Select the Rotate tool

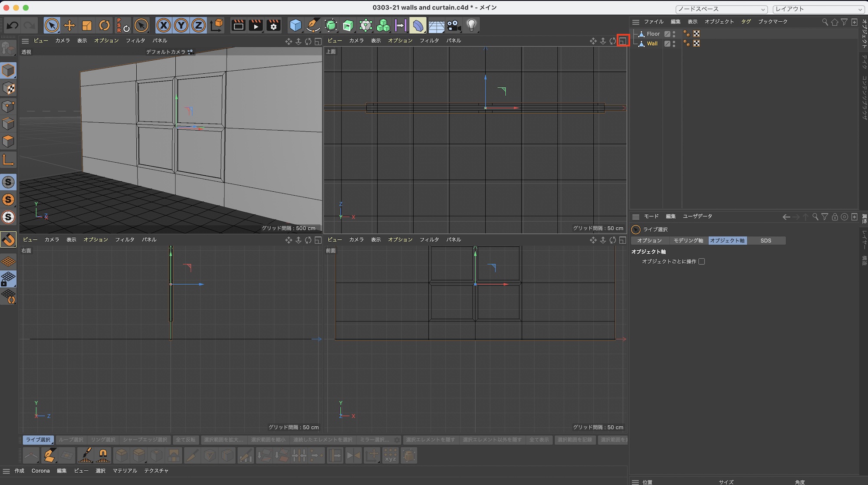tap(104, 26)
